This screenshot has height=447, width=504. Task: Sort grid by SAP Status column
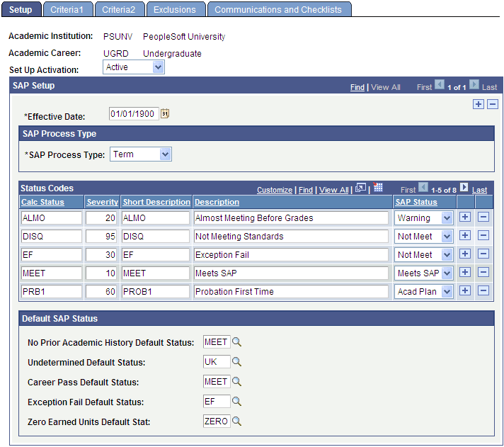(x=416, y=202)
